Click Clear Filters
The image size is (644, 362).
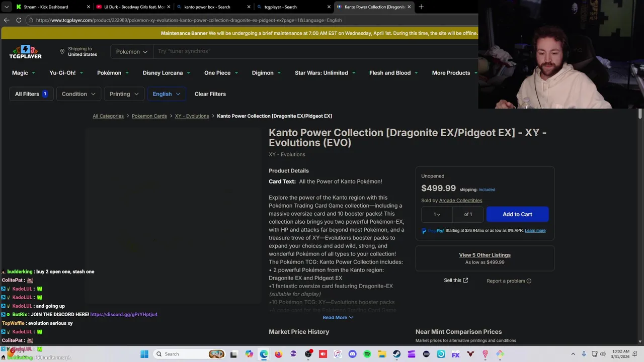point(210,94)
